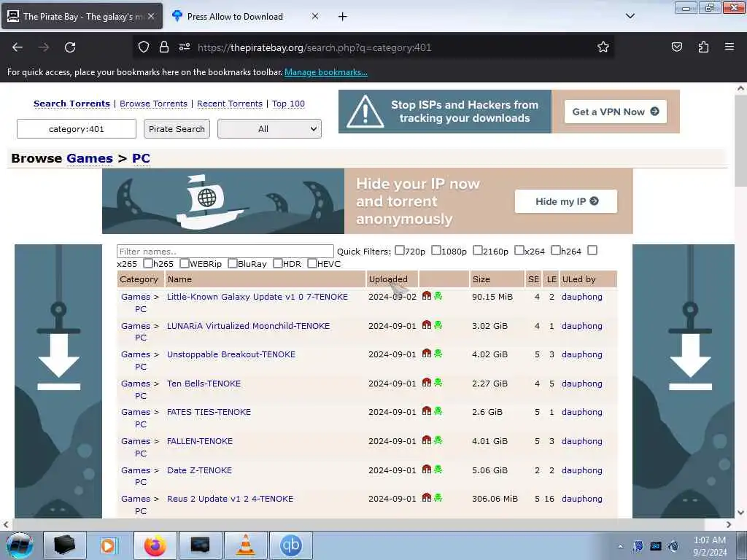This screenshot has height=560, width=747.
Task: Open Firefox from the taskbar
Action: click(155, 545)
